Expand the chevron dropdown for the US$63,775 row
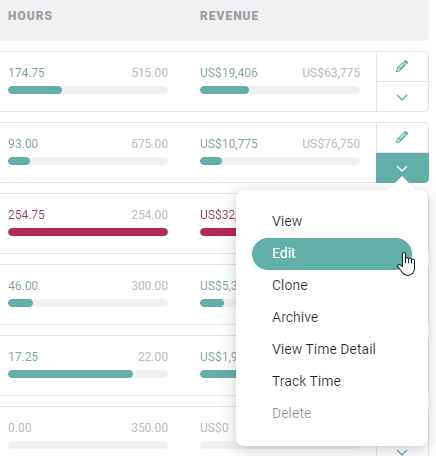The image size is (436, 456). pyautogui.click(x=402, y=97)
